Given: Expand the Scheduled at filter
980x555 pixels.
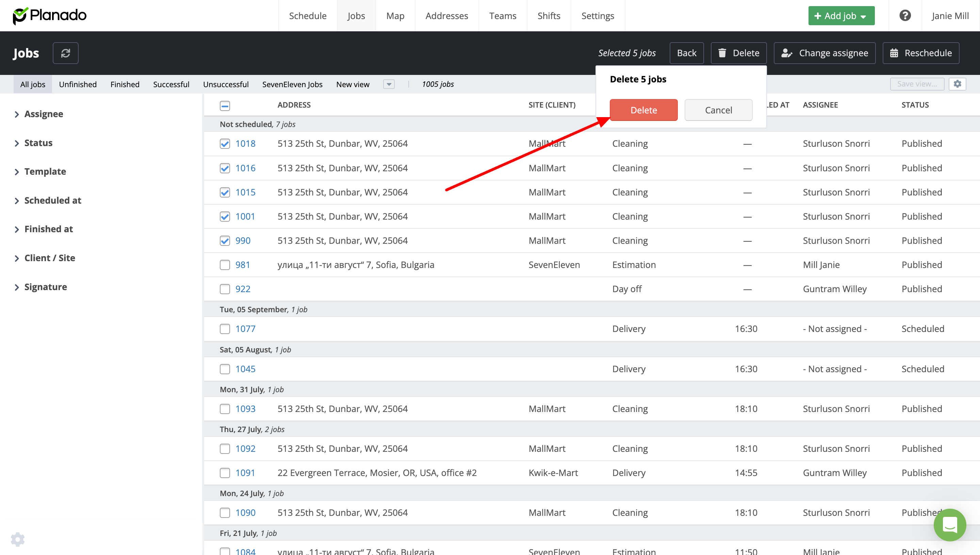Looking at the screenshot, I should click(52, 201).
